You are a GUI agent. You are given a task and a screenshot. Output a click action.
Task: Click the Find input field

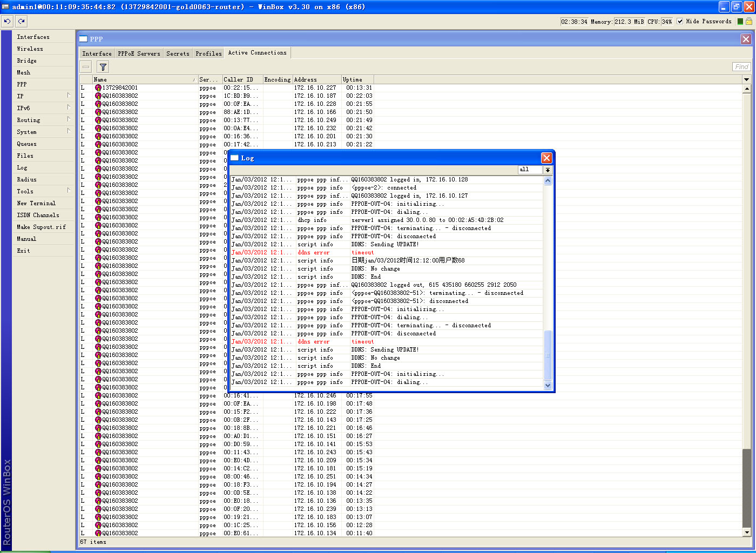(741, 67)
